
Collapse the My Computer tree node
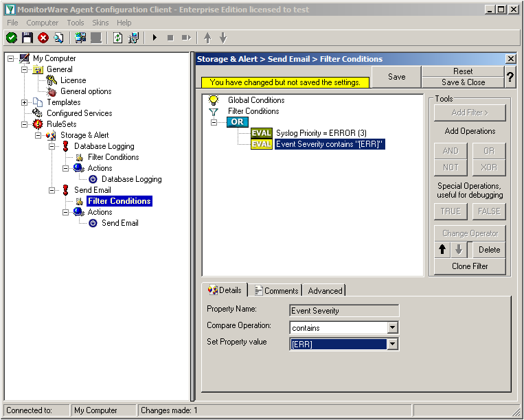point(10,58)
